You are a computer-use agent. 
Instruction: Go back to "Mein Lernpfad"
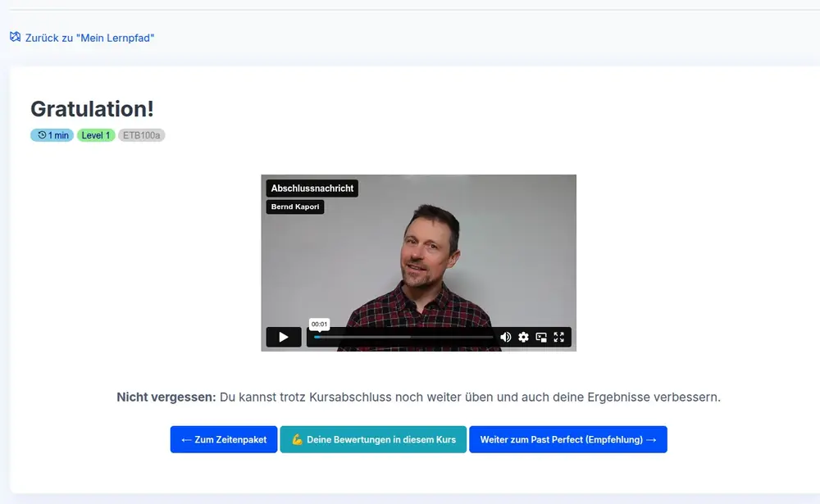(89, 38)
